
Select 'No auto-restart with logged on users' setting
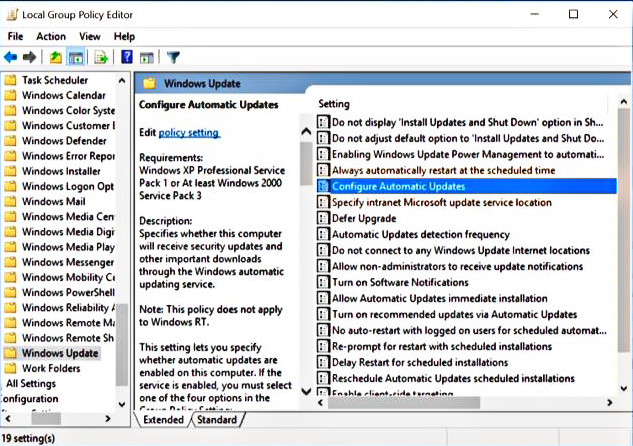[469, 330]
